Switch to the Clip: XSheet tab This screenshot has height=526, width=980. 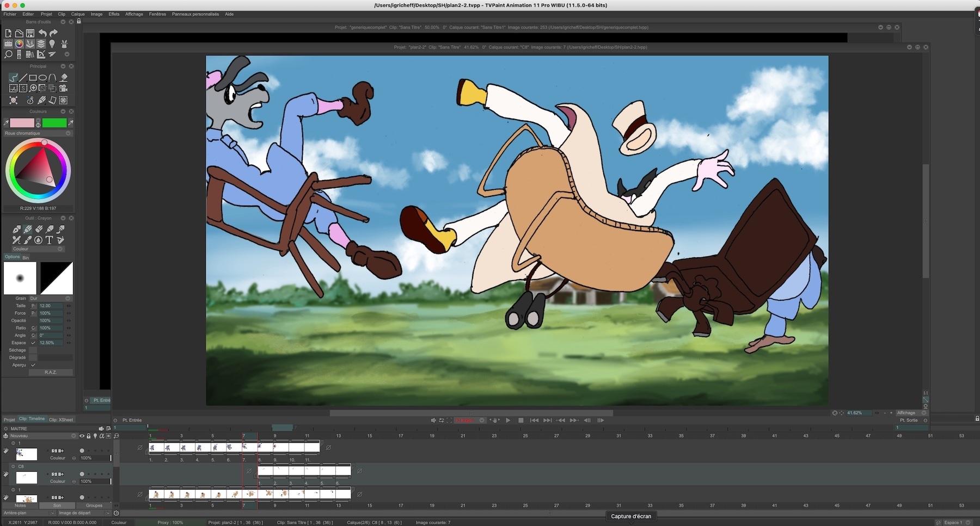click(x=61, y=419)
